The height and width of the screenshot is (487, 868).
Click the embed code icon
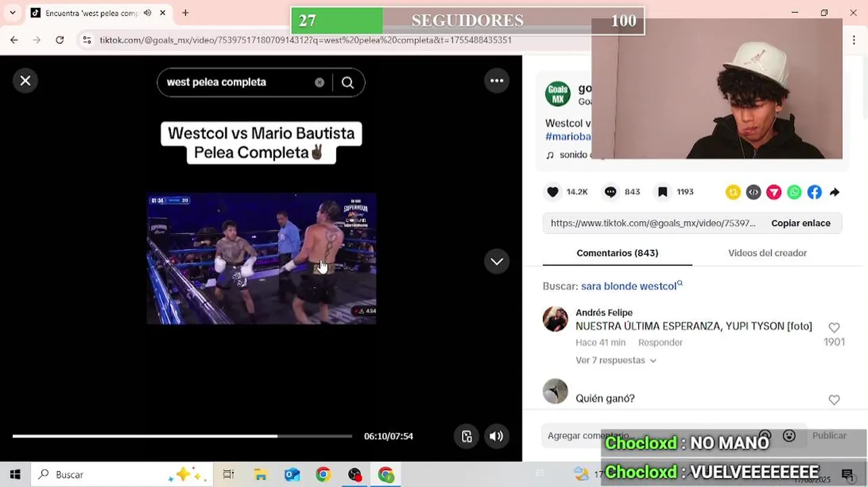tap(753, 193)
